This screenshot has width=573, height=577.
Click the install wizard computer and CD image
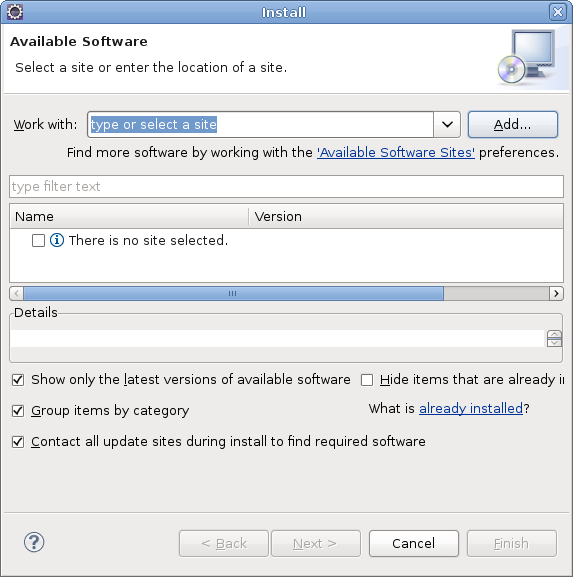pos(527,57)
